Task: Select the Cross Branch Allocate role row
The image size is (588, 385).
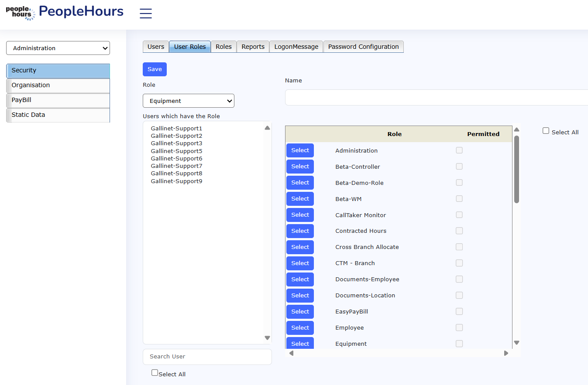Action: pos(300,247)
